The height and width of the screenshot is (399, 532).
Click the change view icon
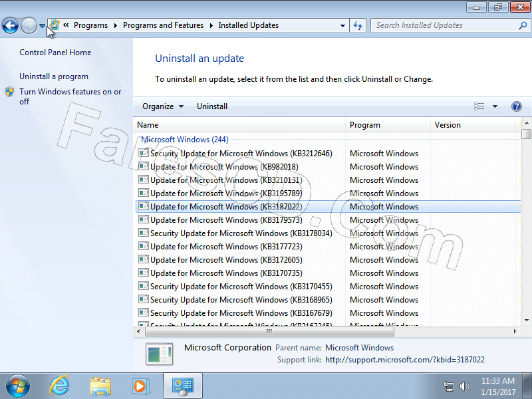(479, 106)
